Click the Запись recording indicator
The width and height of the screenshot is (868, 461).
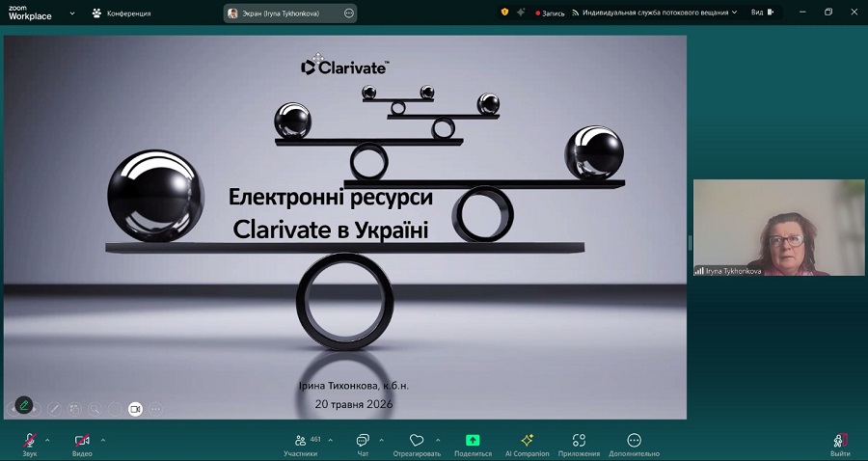(550, 14)
